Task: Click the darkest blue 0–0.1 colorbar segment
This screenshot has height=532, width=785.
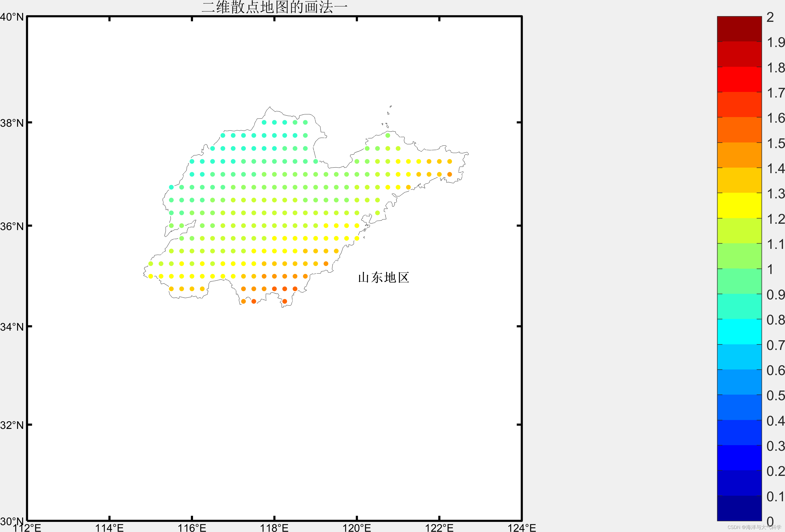Action: 739,508
